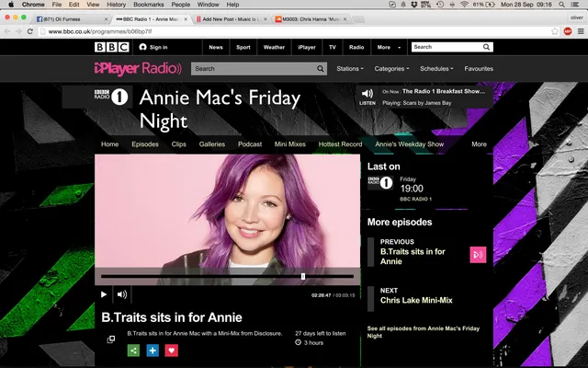Bookmark this page with star
This screenshot has width=588, height=368.
555,31
